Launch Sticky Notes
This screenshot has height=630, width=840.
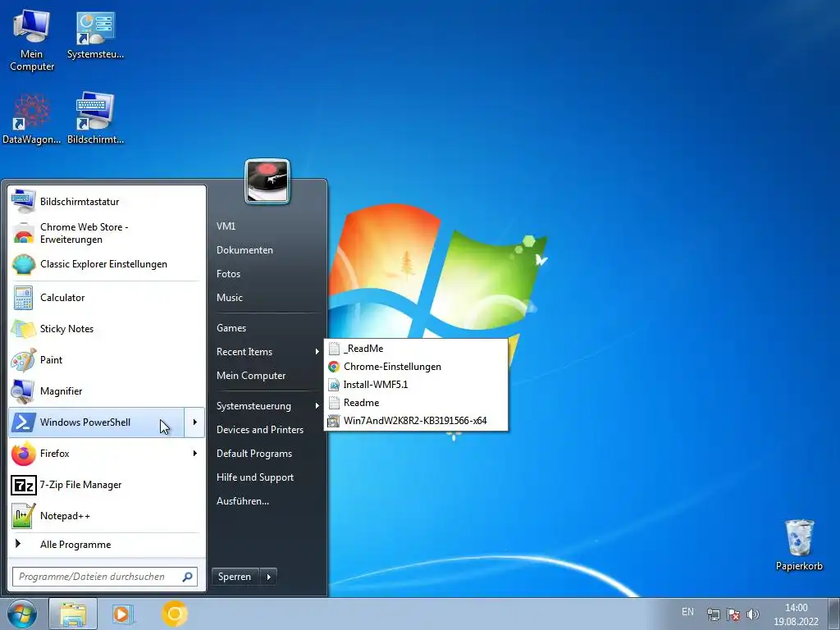click(x=107, y=329)
